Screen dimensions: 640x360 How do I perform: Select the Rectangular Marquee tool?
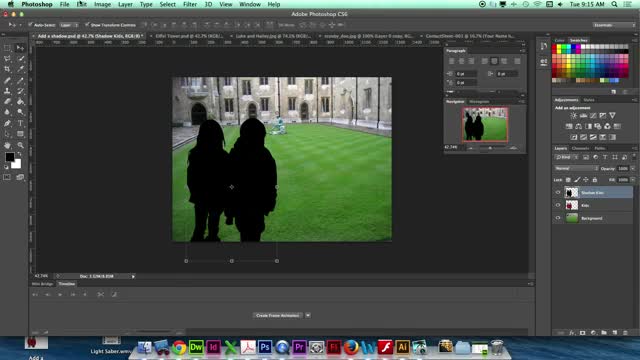pyautogui.click(x=7, y=48)
